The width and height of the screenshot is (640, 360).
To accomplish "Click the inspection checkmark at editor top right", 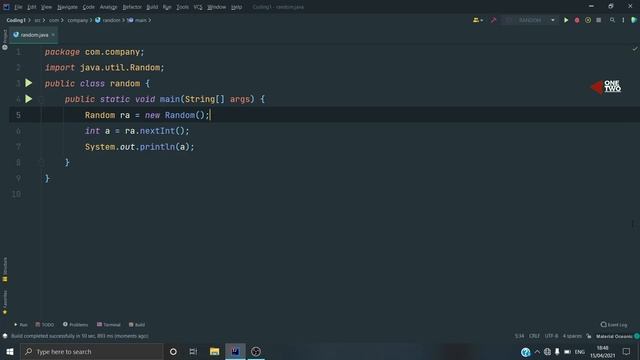I will pyautogui.click(x=635, y=49).
